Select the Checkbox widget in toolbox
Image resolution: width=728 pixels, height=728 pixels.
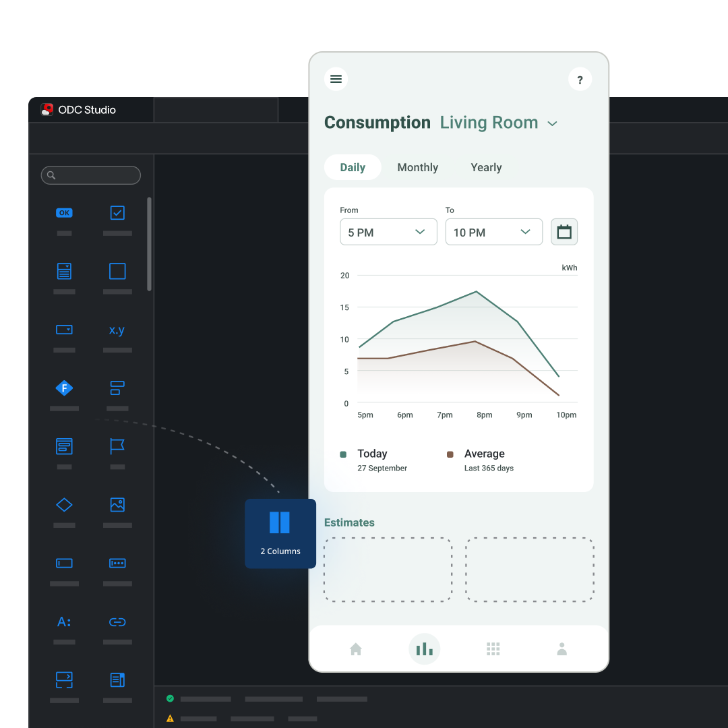click(x=117, y=213)
